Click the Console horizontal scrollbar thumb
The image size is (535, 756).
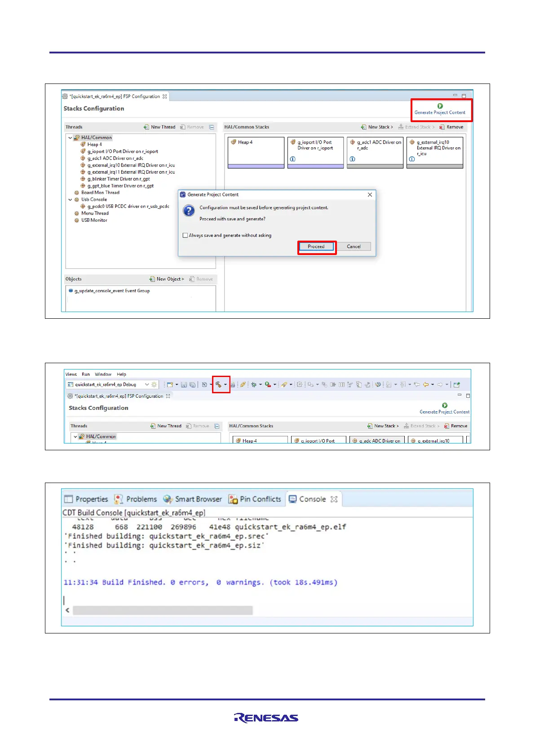[x=163, y=611]
